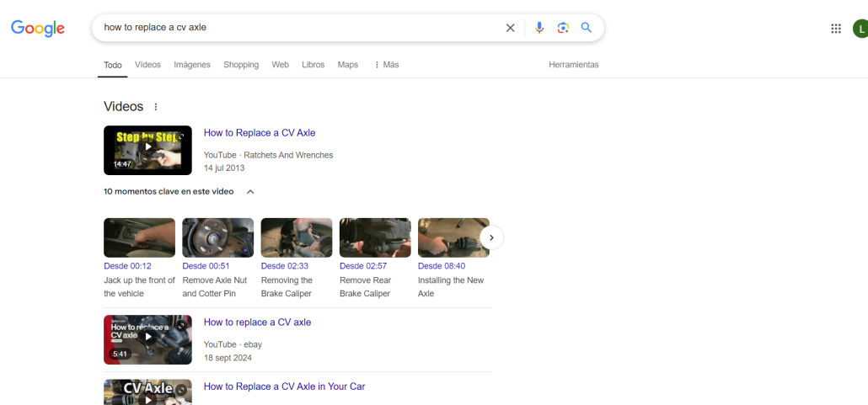The height and width of the screenshot is (405, 868).
Task: Jump to Desde 00:12 moment
Action: [127, 266]
